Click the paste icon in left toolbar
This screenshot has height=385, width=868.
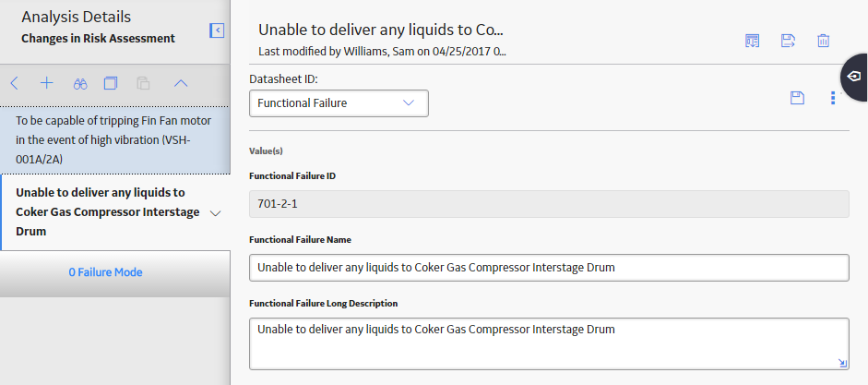[x=143, y=84]
